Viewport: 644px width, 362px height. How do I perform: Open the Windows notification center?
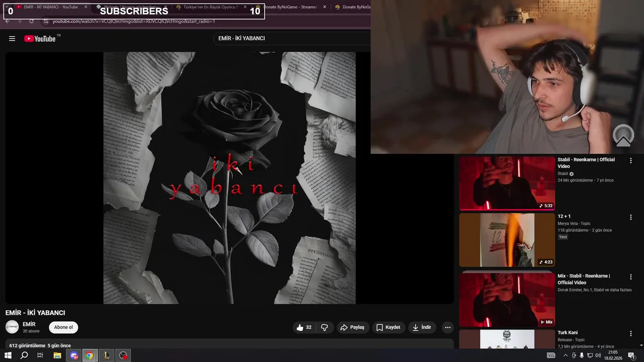[631, 355]
